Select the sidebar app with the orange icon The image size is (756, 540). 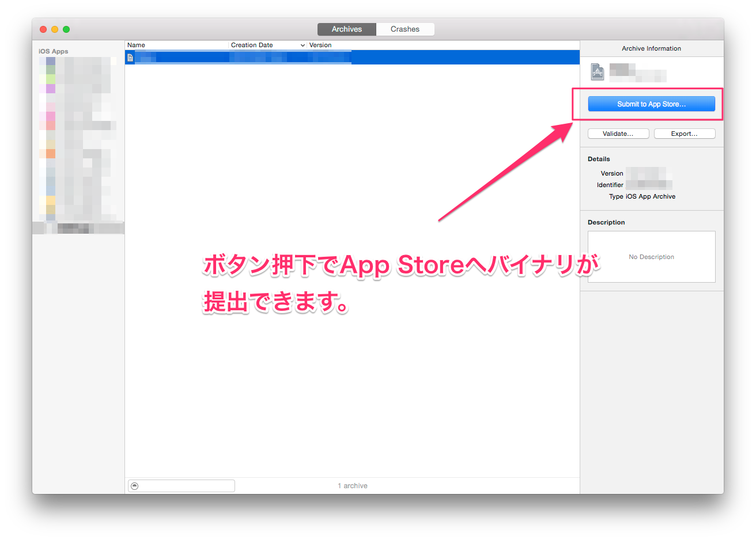click(x=51, y=154)
